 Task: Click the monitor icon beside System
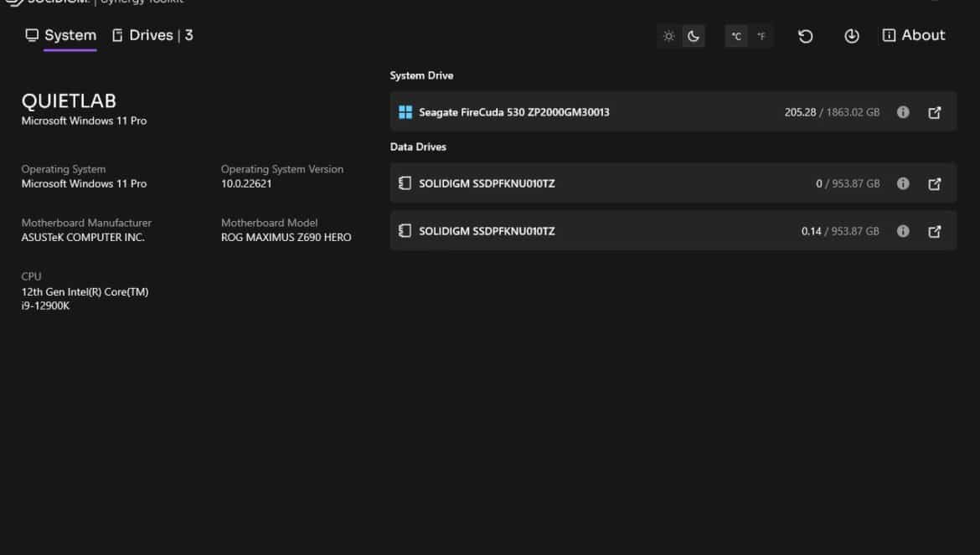point(32,36)
